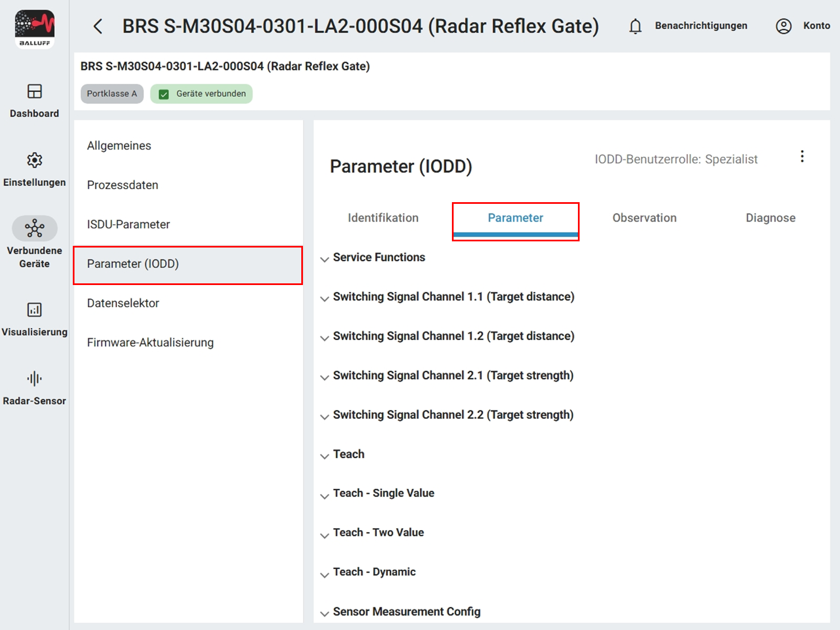Open Einstellungen gear icon
The image size is (840, 630).
click(35, 160)
